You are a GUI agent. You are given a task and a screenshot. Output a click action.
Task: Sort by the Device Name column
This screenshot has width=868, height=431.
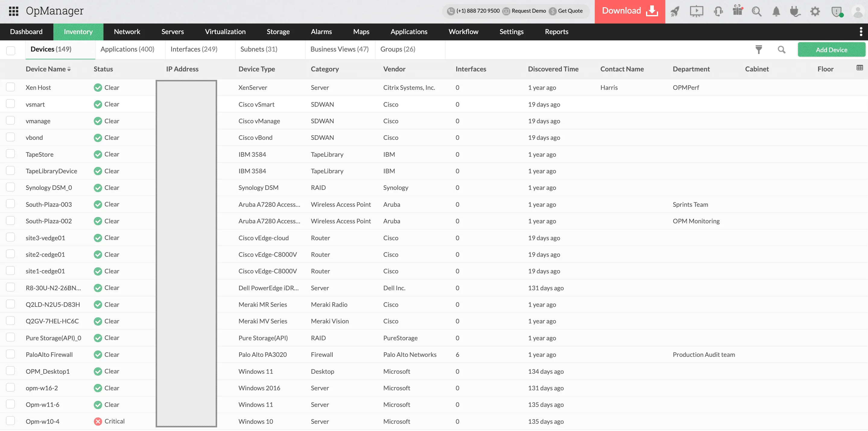pos(48,69)
